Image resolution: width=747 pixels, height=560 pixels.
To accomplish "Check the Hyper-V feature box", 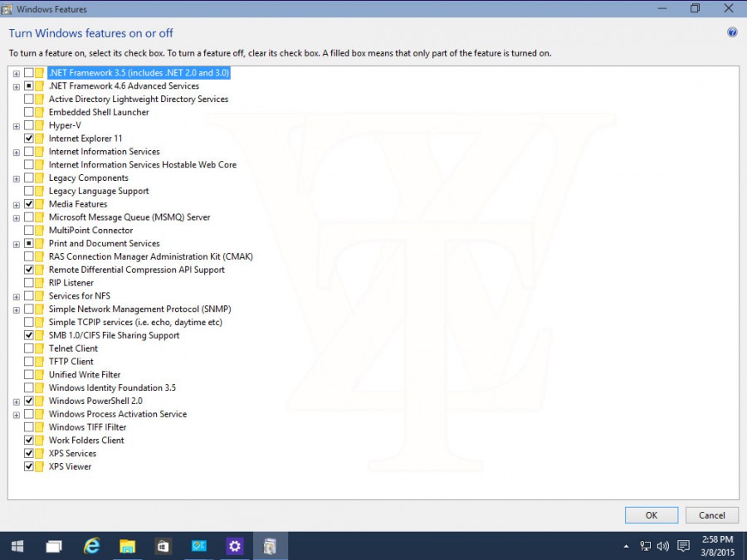I will tap(28, 125).
